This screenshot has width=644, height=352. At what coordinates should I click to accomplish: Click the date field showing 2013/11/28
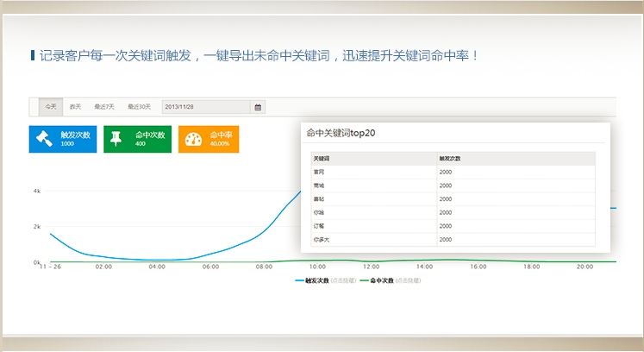[x=205, y=107]
